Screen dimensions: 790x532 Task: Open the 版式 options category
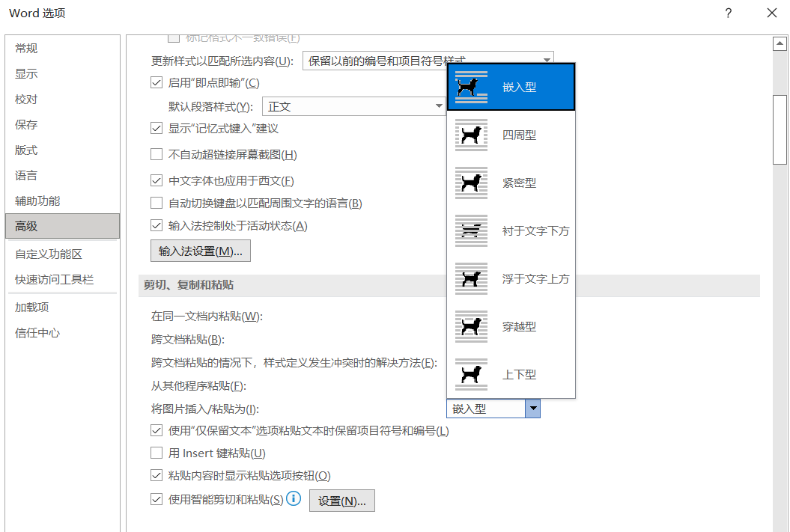pos(62,150)
